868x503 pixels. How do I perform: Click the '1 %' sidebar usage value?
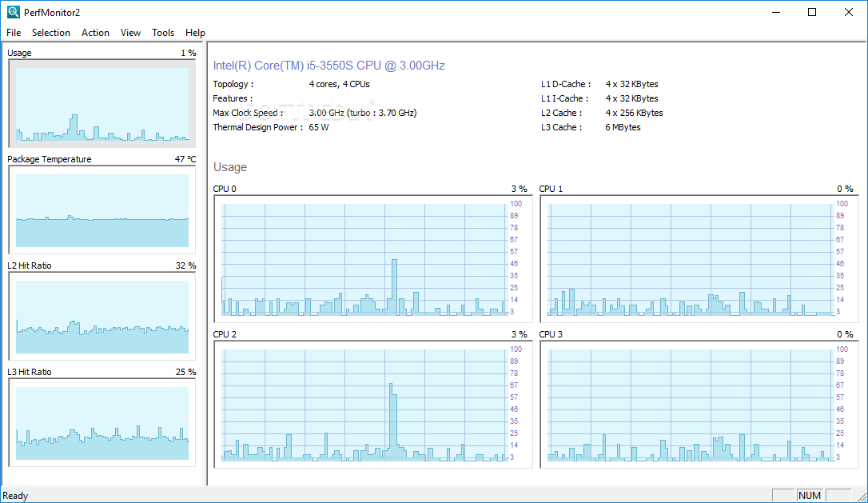tap(189, 54)
